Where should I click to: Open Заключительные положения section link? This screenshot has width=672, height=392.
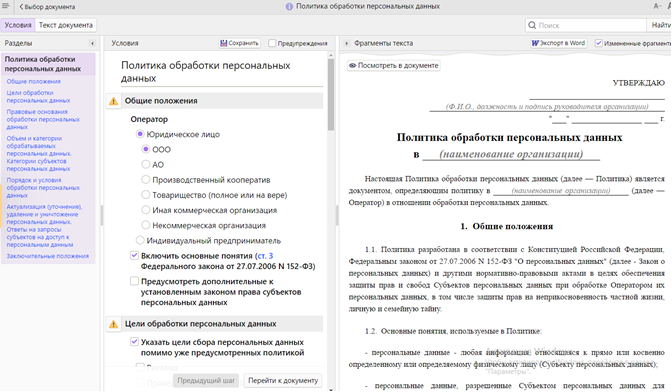(x=48, y=256)
